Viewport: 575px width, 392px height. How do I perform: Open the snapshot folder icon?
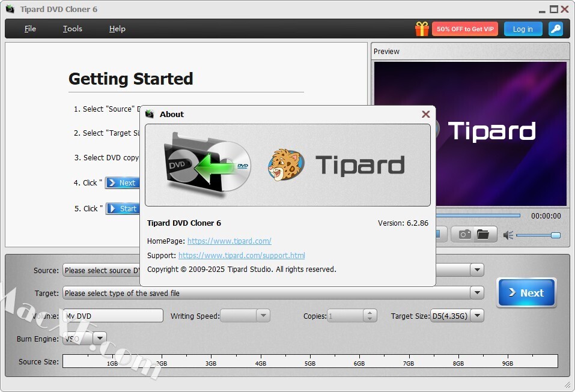pyautogui.click(x=483, y=234)
